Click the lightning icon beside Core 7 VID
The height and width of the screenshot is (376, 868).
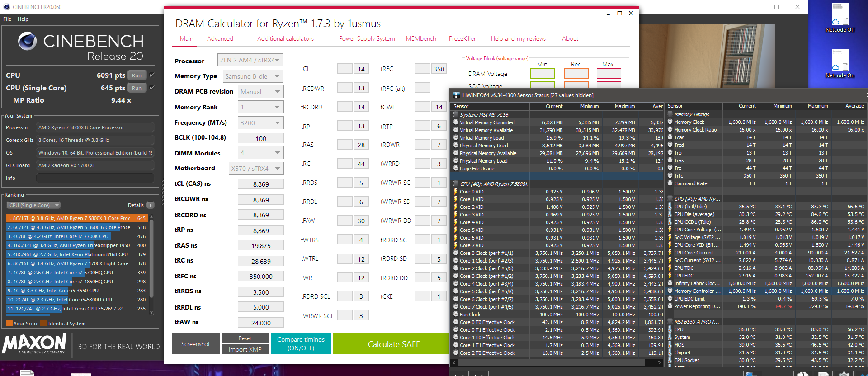click(456, 245)
